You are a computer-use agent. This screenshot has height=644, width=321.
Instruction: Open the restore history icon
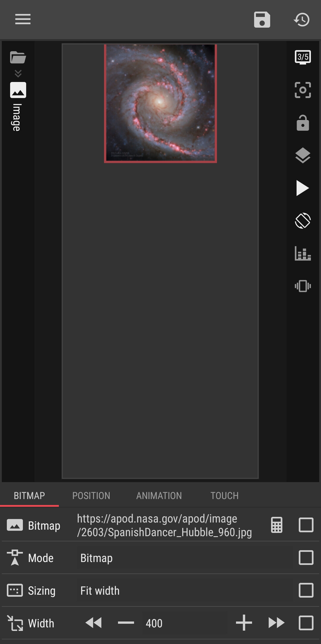302,20
